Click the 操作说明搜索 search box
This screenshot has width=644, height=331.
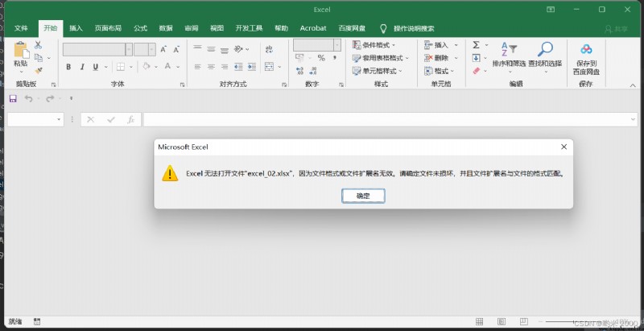(414, 28)
